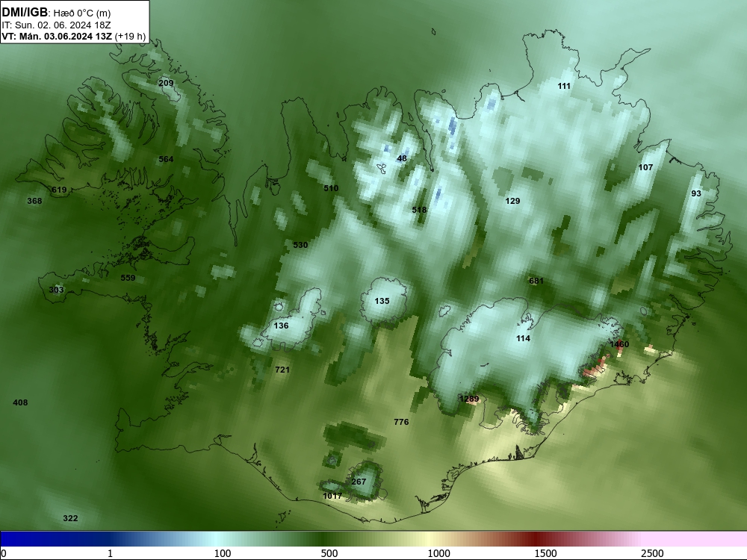Click the eastern value 93
Viewport: 747px width, 560px height.
point(696,193)
